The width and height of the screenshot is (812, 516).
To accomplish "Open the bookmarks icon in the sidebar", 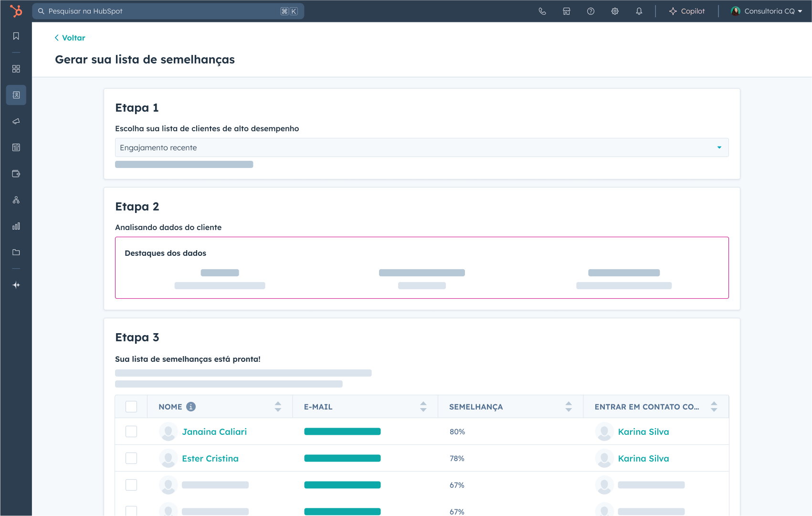I will click(16, 35).
